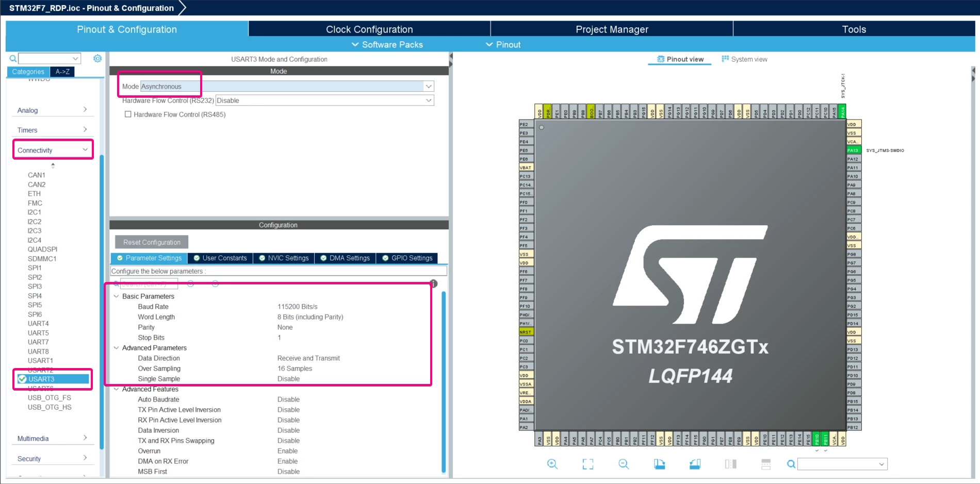Zoom out of the chip pinout
The image size is (980, 484).
click(624, 464)
